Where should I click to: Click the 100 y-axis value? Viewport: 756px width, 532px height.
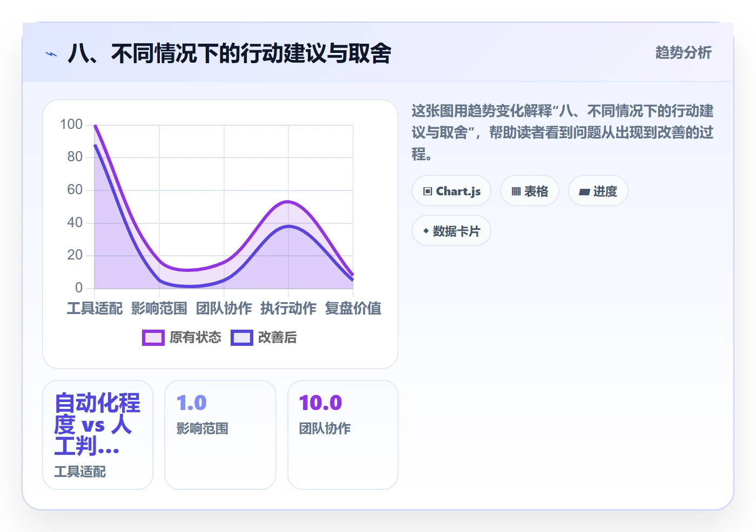pyautogui.click(x=71, y=125)
